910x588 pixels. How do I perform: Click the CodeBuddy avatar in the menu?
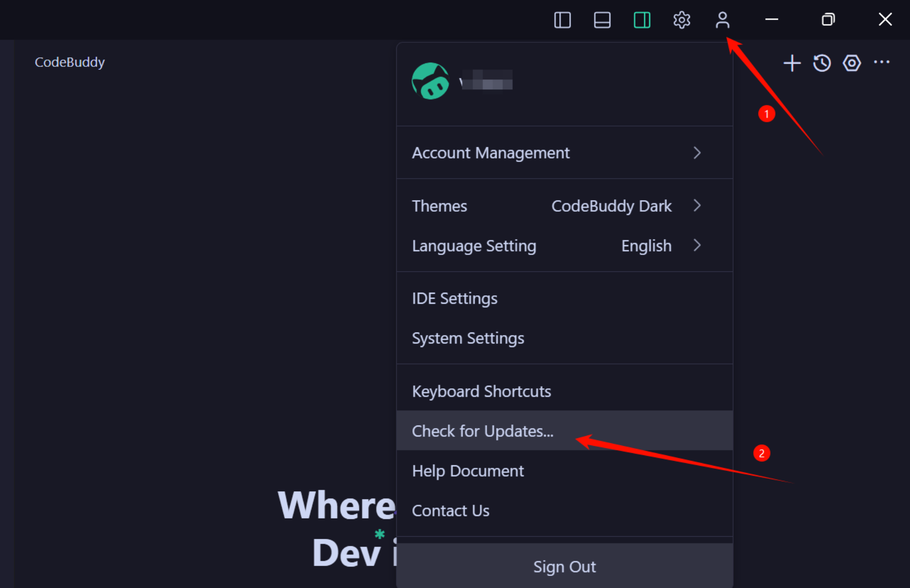[x=430, y=81]
